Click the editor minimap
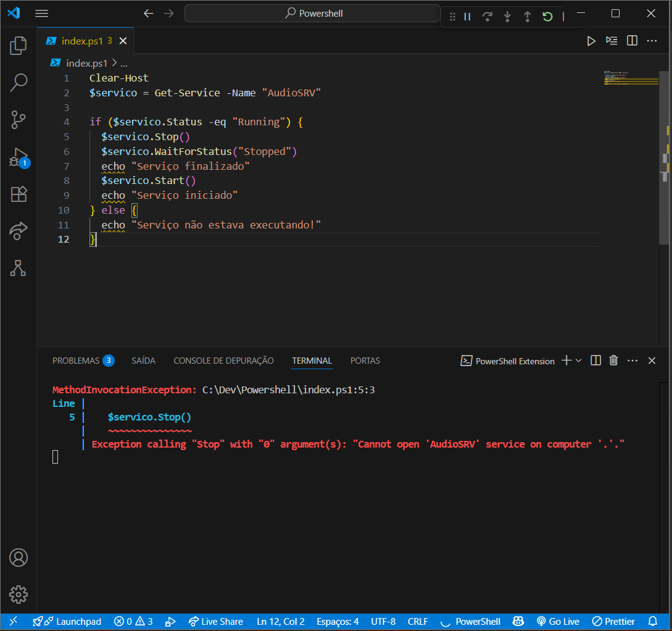Screen dimensions: 672x631 [631, 78]
